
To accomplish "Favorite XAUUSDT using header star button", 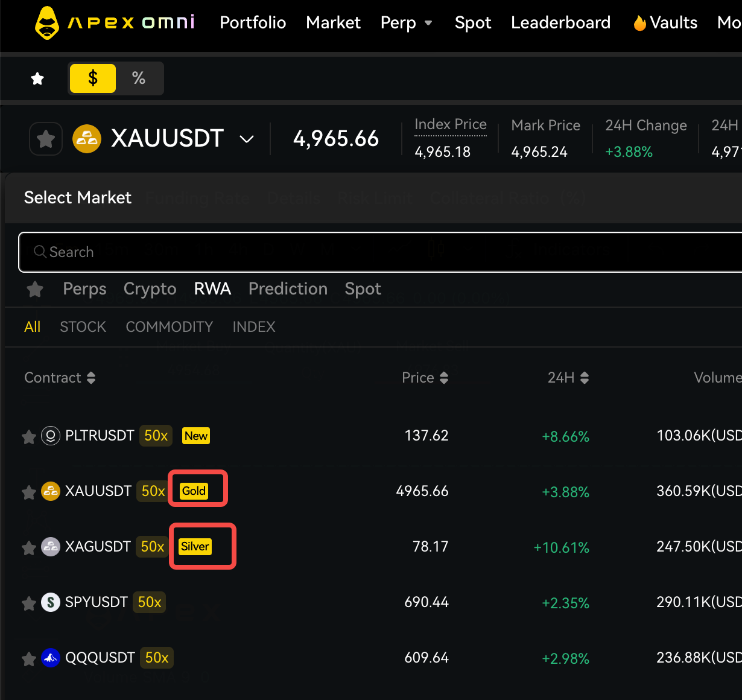I will click(46, 139).
